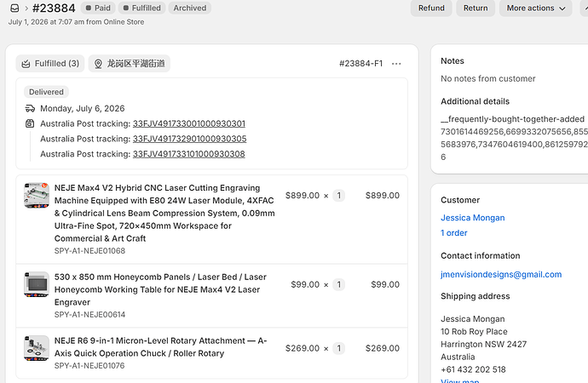Click the Refund button
588x383 pixels.
(x=431, y=8)
